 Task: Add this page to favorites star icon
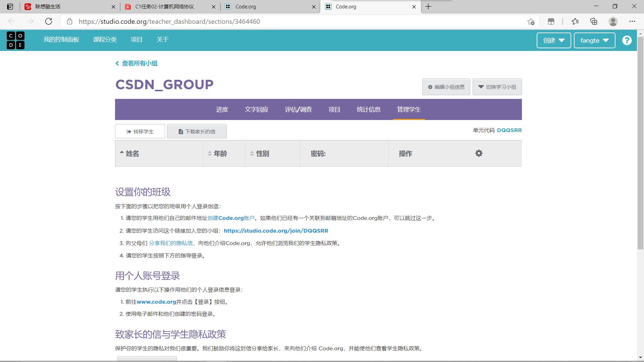coord(531,21)
